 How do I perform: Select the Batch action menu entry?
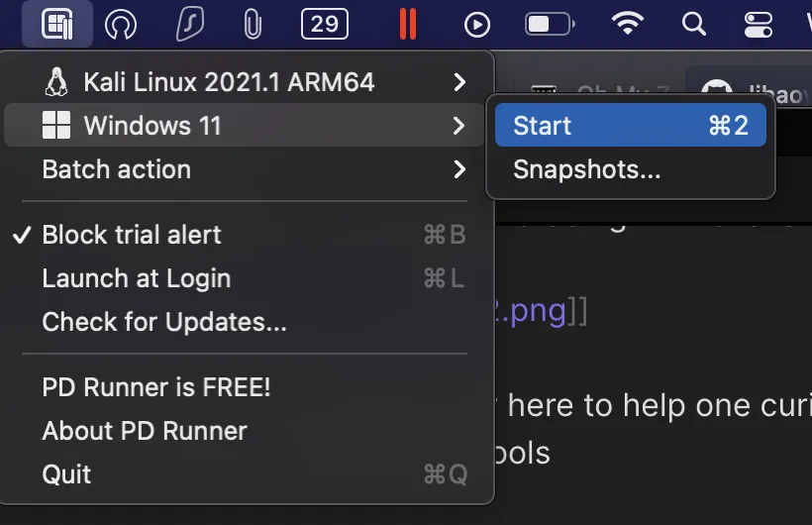(246, 169)
